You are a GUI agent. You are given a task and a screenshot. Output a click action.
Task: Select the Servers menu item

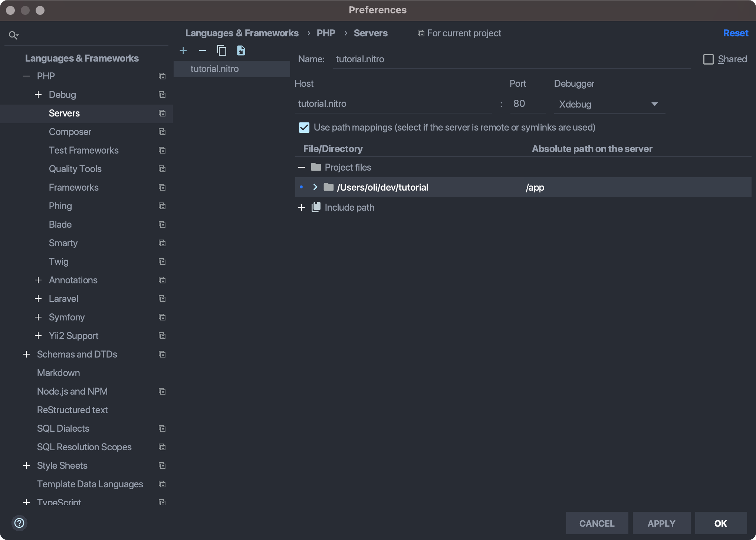(x=64, y=113)
